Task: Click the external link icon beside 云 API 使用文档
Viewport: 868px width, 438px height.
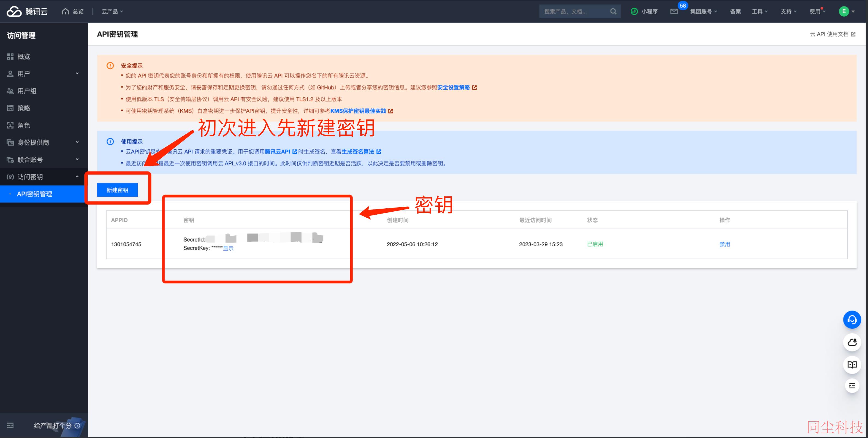Action: pyautogui.click(x=853, y=34)
